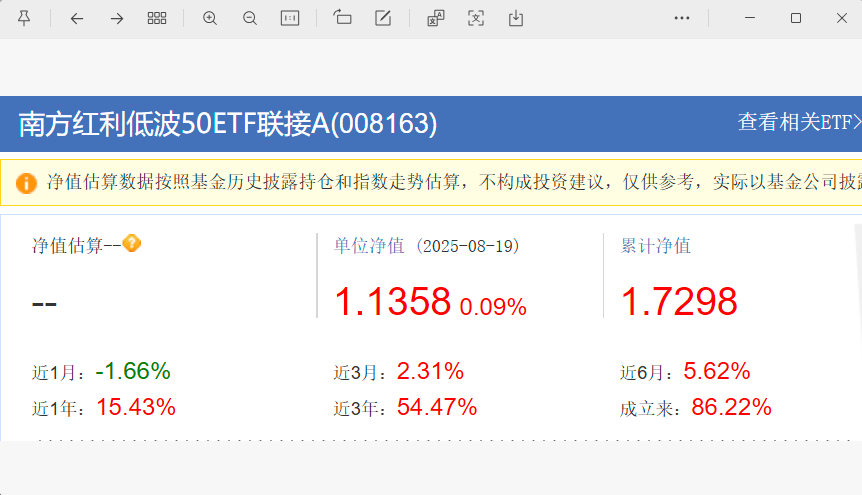The width and height of the screenshot is (862, 495).
Task: Click the 近3年 return 54.47%
Action: point(437,408)
